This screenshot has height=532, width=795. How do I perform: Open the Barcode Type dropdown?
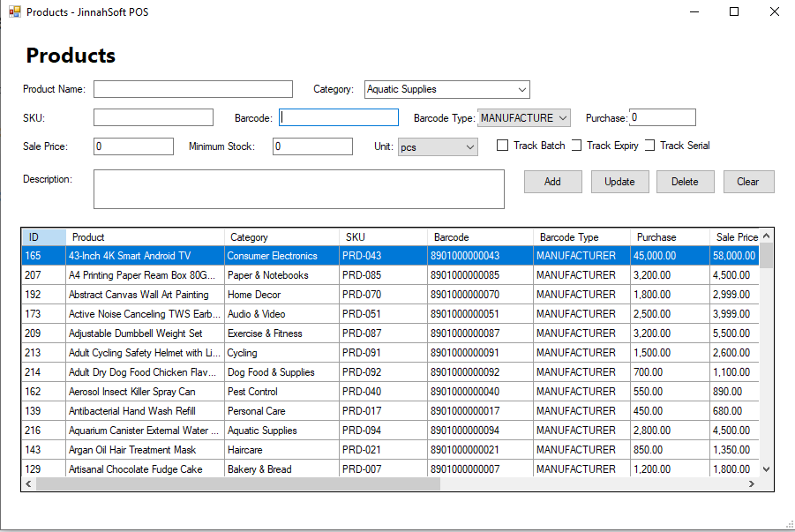tap(524, 118)
